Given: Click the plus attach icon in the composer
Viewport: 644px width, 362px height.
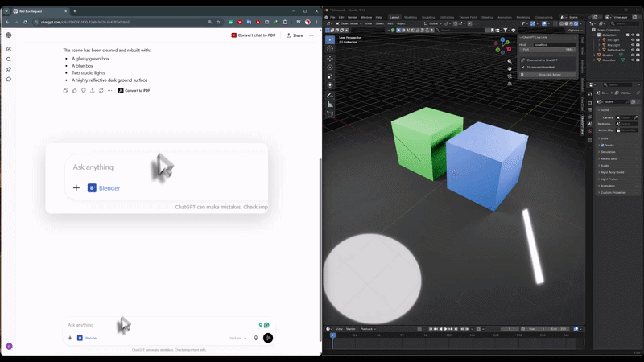Looking at the screenshot, I should (70, 338).
